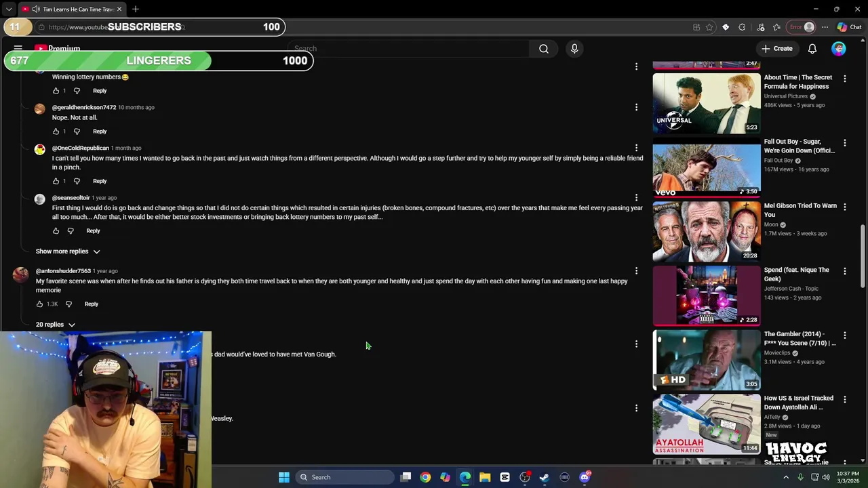Viewport: 868px width, 488px height.
Task: Open options for Spend (feat. Nique) suggestion
Action: tap(845, 271)
